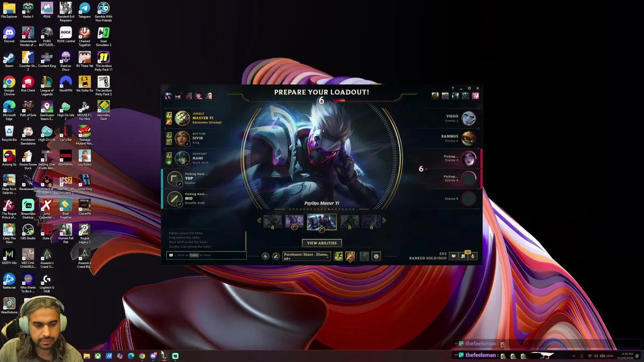This screenshot has height=362, width=644.
Task: Open the emote picker smiley icon
Action: [376, 256]
